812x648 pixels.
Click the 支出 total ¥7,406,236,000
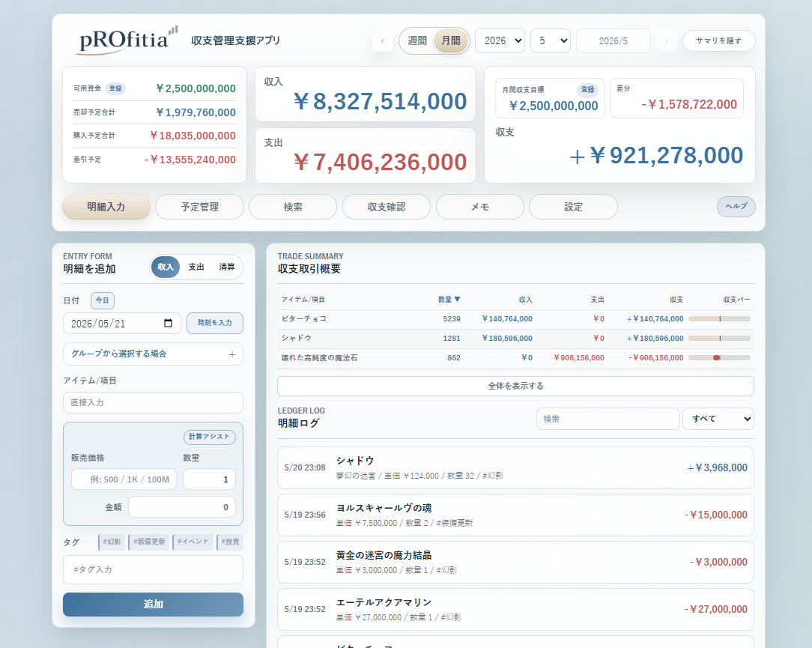(380, 162)
